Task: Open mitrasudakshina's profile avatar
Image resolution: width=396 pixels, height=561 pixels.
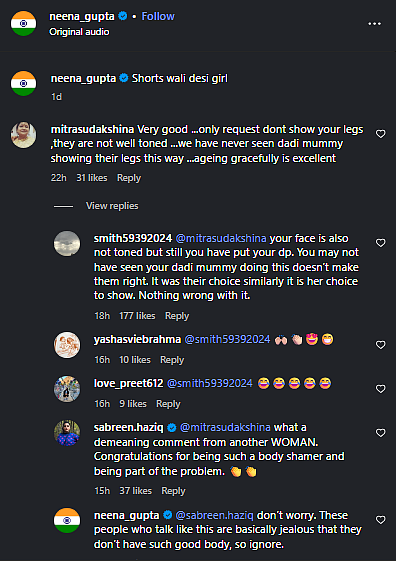Action: (24, 135)
